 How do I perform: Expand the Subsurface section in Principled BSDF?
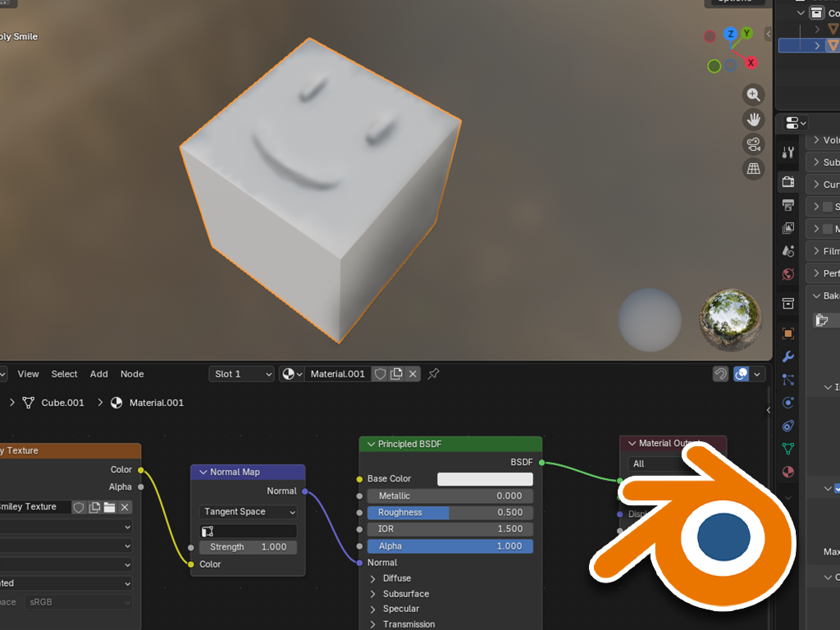[x=405, y=594]
